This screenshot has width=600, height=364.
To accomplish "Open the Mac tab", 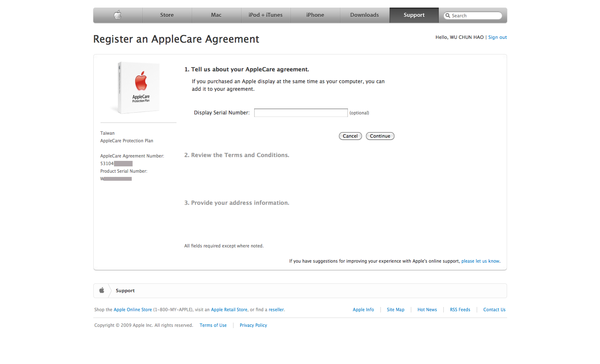I will coord(216,15).
